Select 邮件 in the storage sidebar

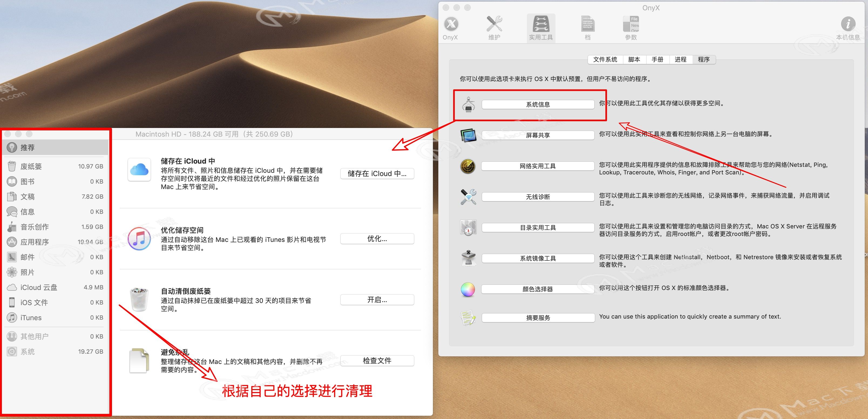[55, 257]
